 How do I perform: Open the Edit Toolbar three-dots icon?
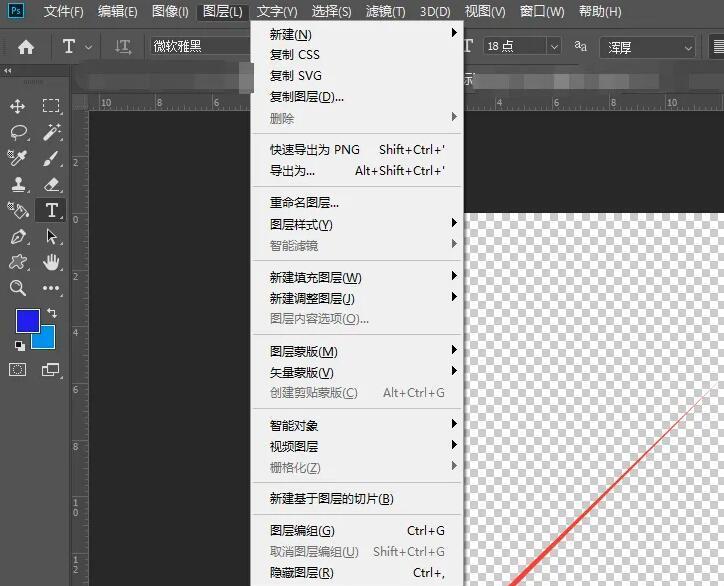51,288
